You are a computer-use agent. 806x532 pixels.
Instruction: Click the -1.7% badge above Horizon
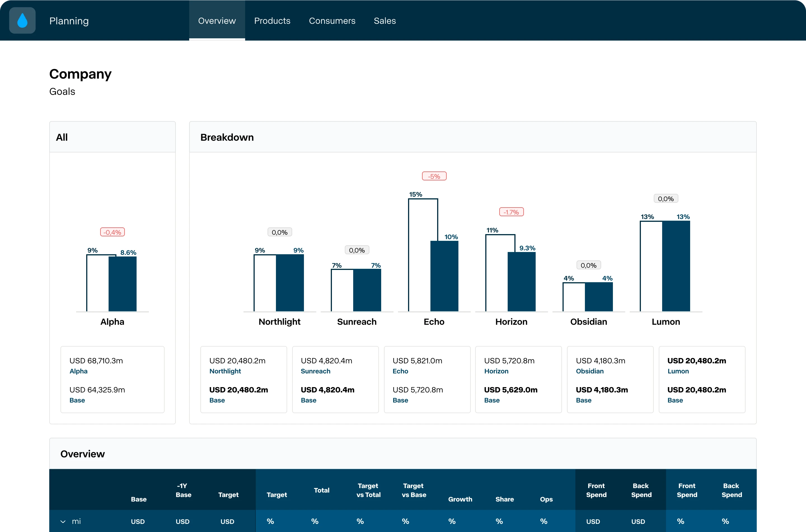tap(511, 212)
